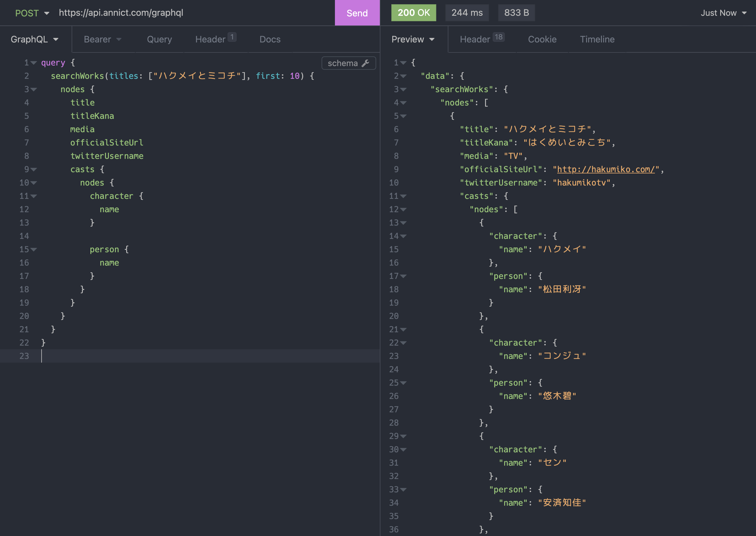756x536 pixels.
Task: Open the Just Now history dropdown
Action: coord(724,13)
